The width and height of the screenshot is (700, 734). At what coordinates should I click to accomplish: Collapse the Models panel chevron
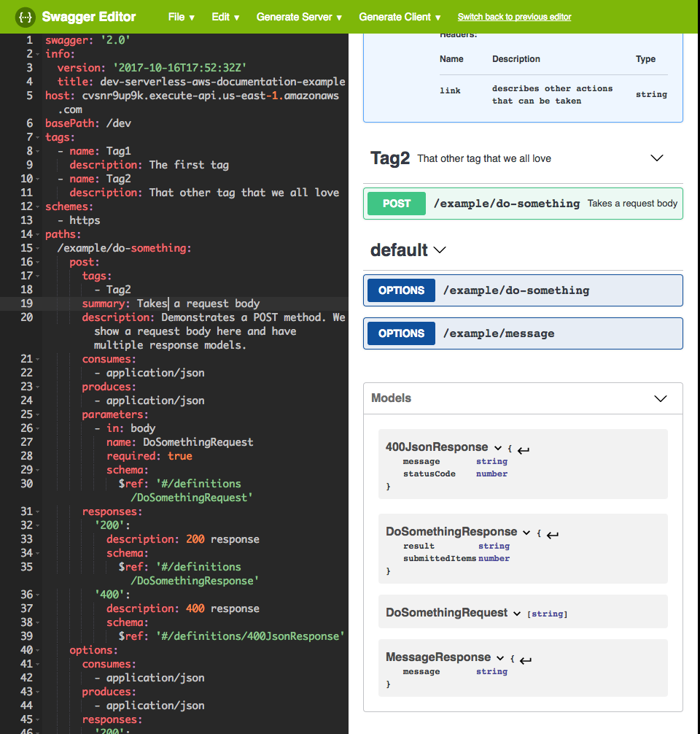[x=660, y=398]
